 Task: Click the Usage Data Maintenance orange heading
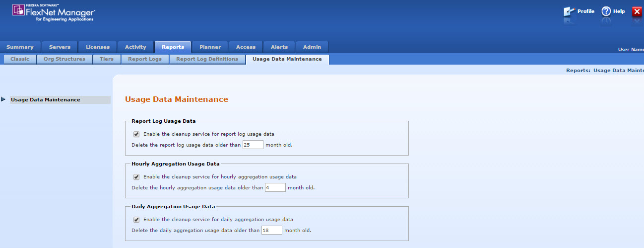point(177,99)
